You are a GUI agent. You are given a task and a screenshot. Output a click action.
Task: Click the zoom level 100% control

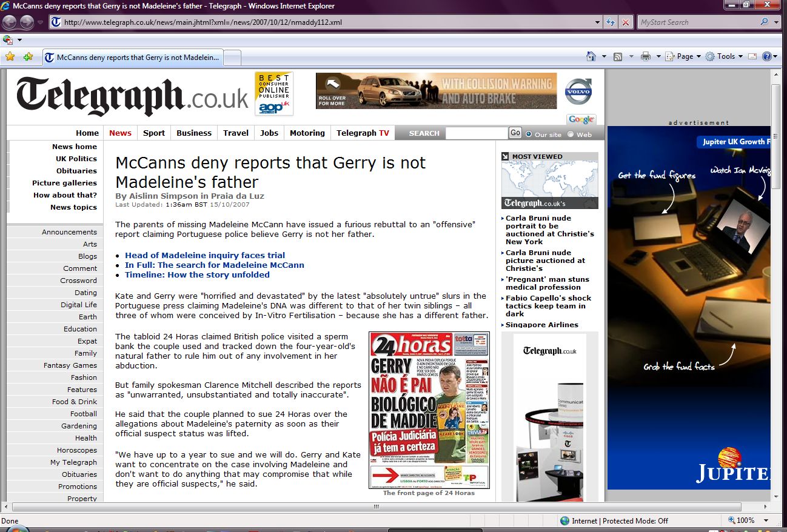745,520
